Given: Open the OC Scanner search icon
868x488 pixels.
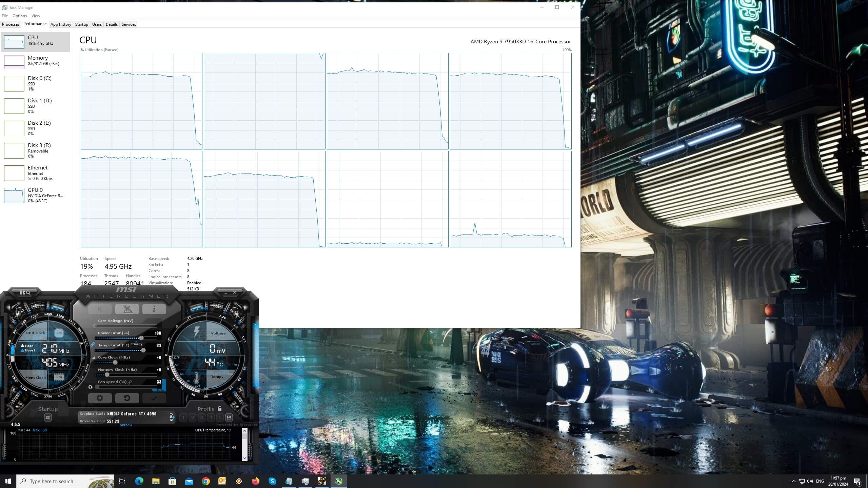Looking at the screenshot, I should (x=25, y=292).
